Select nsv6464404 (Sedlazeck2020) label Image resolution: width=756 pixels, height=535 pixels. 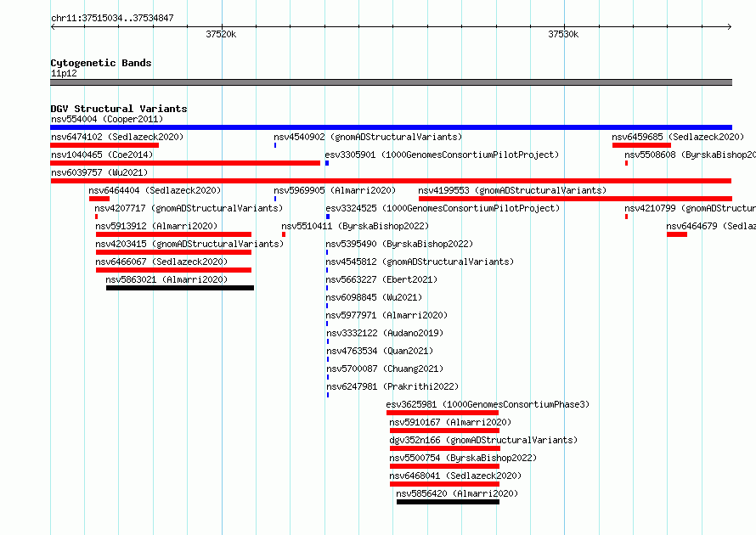click(155, 190)
